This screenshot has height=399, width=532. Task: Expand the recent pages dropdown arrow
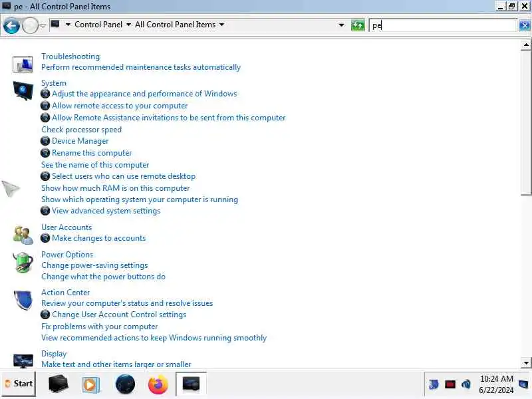(43, 25)
